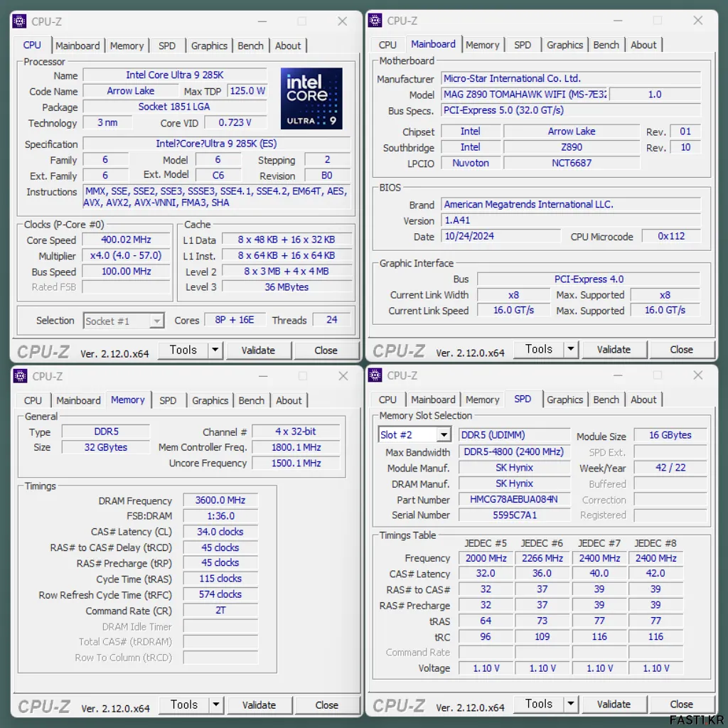The image size is (728, 728).
Task: Close the SPD window via title bar X
Action: (698, 375)
